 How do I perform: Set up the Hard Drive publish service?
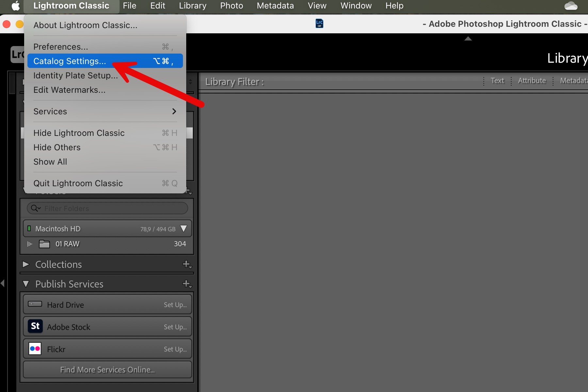[x=175, y=304]
